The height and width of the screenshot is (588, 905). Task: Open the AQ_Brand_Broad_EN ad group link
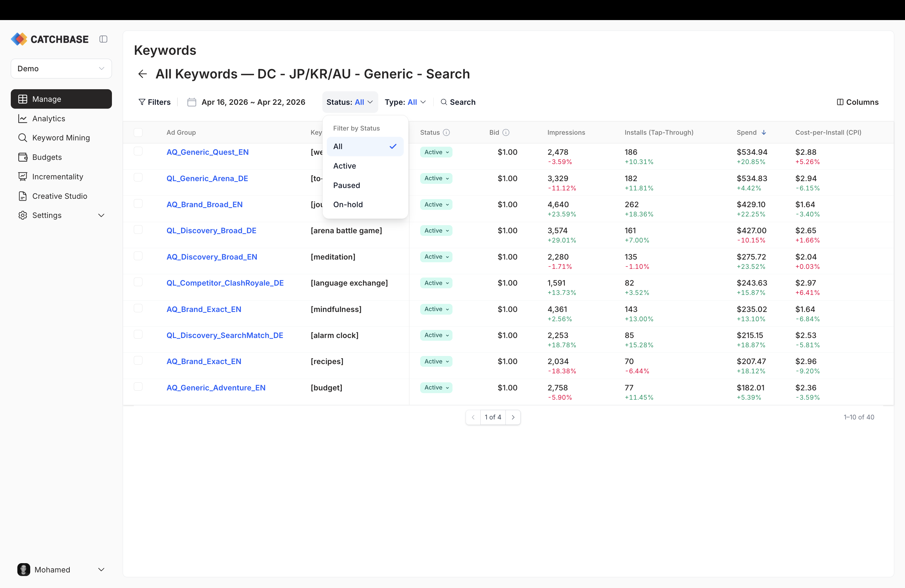click(x=204, y=204)
